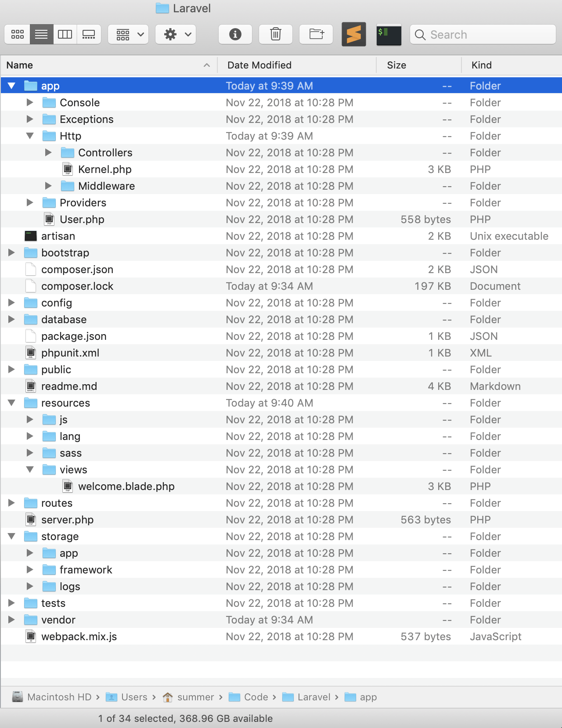Click the Search field

(483, 34)
